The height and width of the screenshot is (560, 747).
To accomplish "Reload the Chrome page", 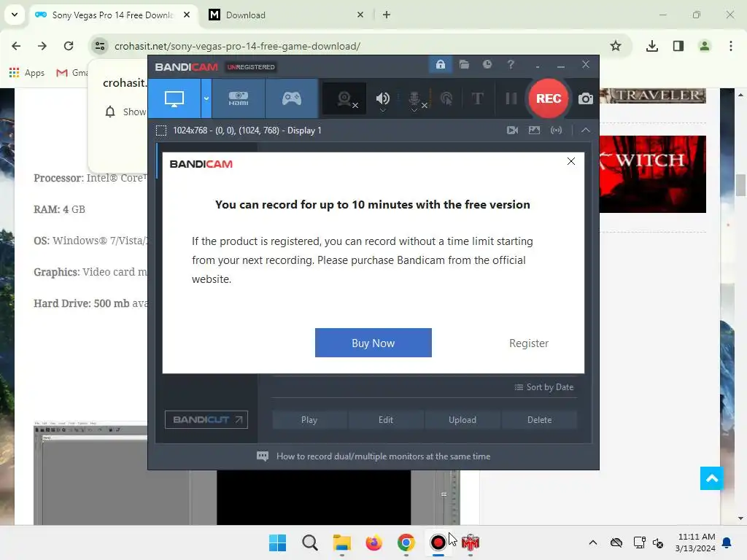I will pos(69,46).
